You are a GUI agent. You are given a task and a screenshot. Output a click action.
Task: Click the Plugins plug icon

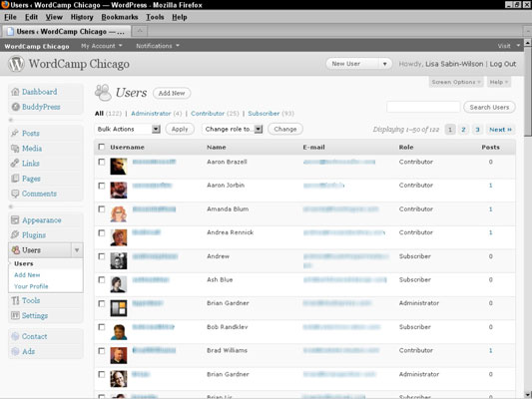click(x=15, y=235)
